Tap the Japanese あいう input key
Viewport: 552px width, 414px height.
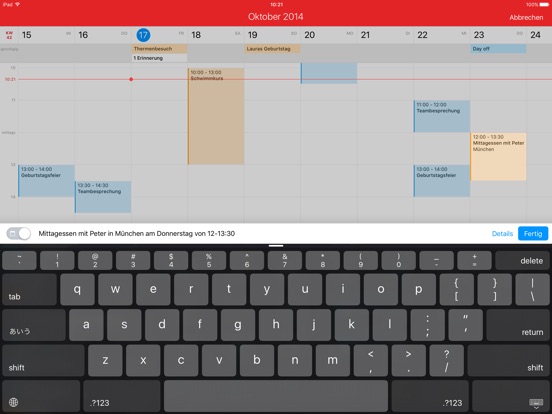tap(34, 325)
